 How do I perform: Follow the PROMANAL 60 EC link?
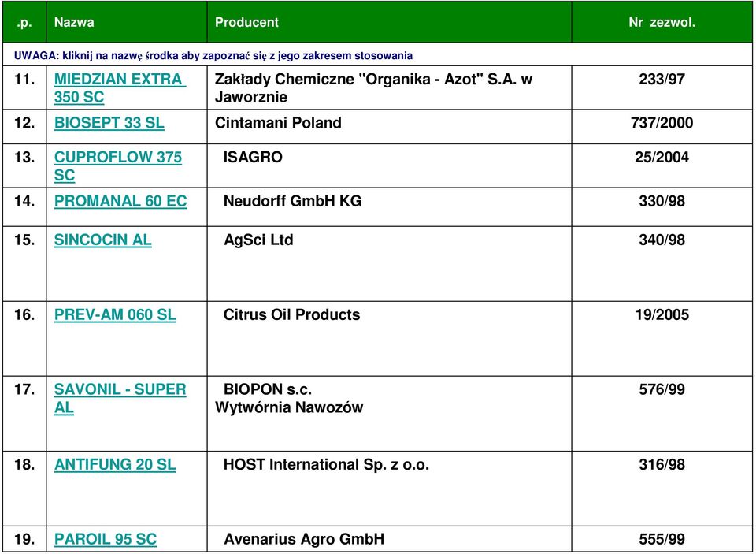click(120, 201)
